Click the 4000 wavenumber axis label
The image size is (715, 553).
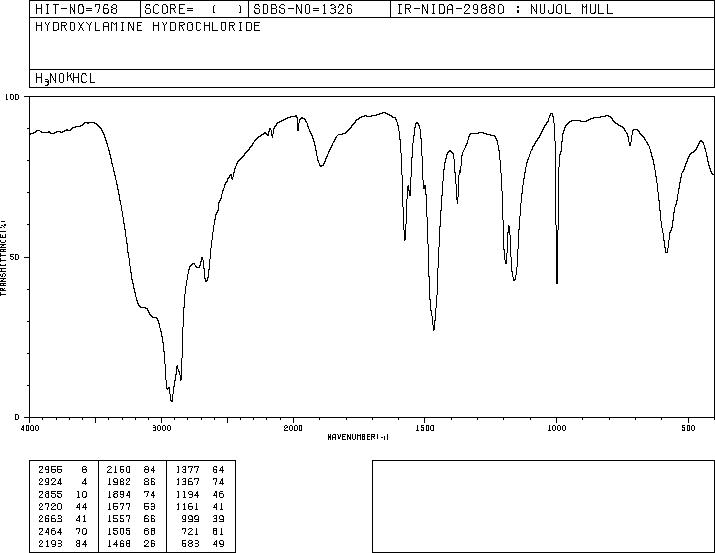(x=30, y=428)
